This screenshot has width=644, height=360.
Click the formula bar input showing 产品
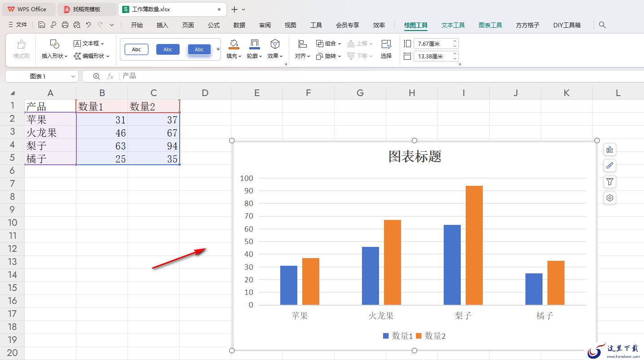tap(382, 76)
